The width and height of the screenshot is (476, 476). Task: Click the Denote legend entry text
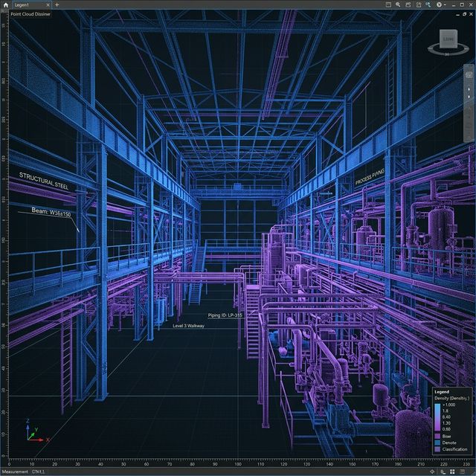[449, 443]
